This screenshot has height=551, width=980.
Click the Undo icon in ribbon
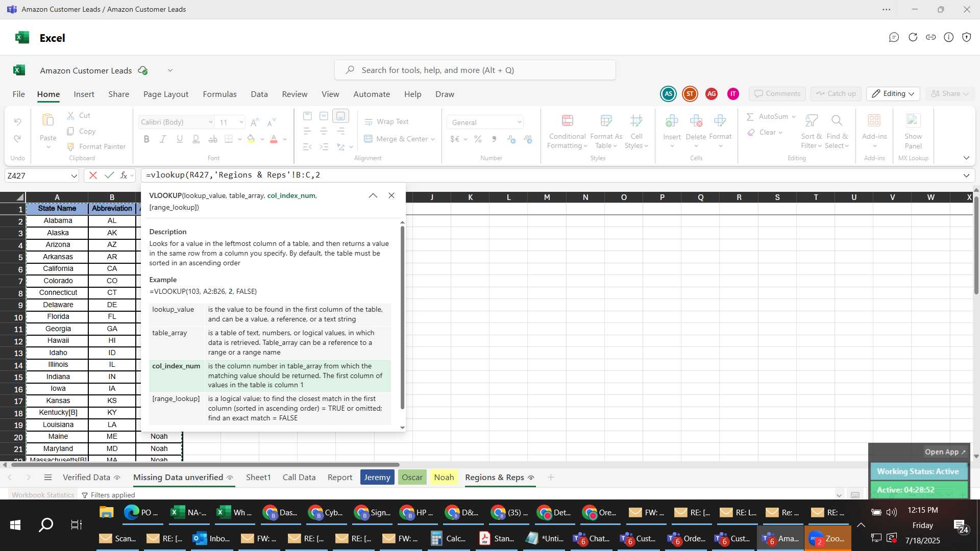click(x=18, y=121)
